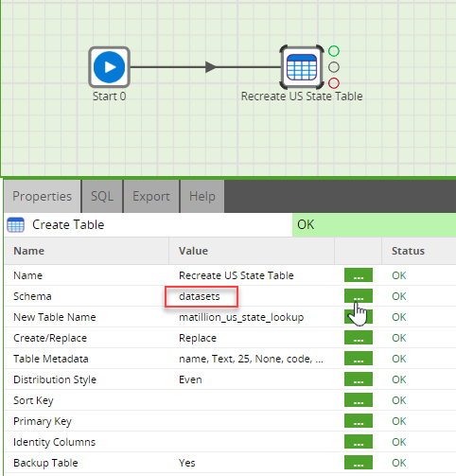Select the Table Metadata property label

(51, 359)
